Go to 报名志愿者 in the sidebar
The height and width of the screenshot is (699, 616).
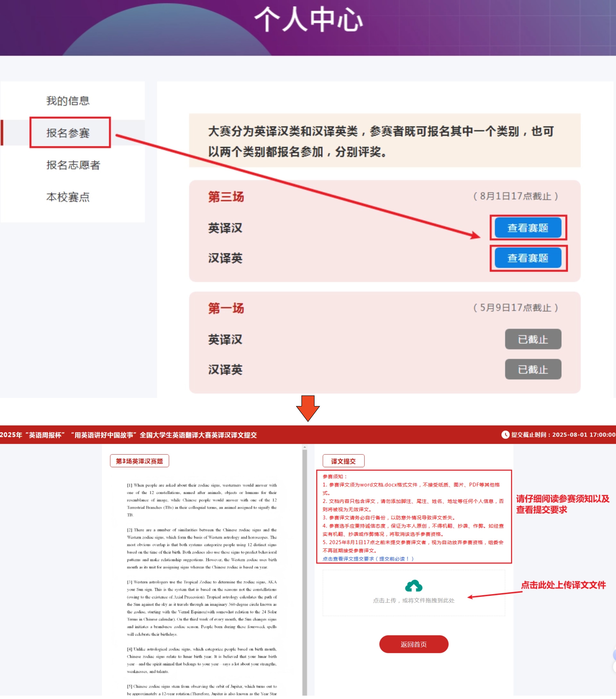[73, 165]
